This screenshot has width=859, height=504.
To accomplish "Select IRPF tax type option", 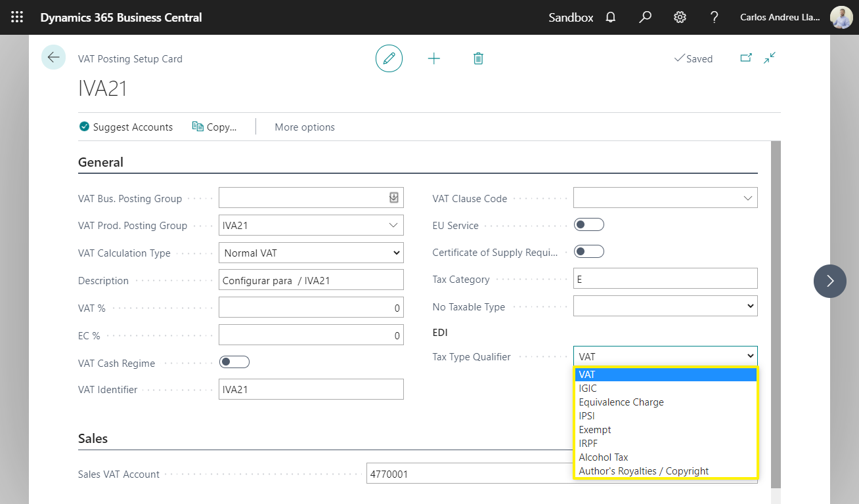I will point(665,444).
